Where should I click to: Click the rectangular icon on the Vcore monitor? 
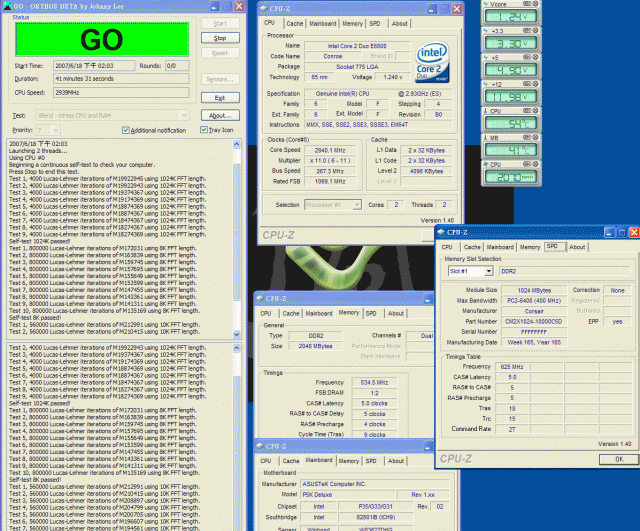point(527,4)
